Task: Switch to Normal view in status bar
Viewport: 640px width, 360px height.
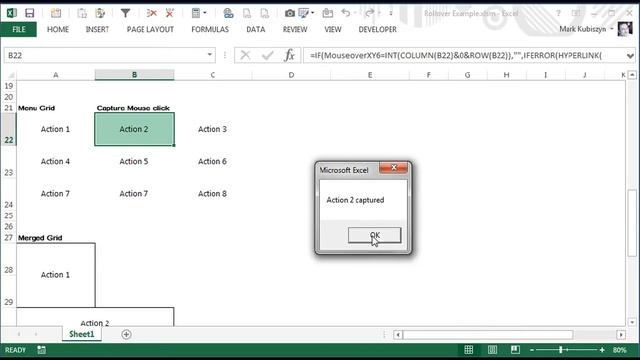Action: tap(469, 350)
